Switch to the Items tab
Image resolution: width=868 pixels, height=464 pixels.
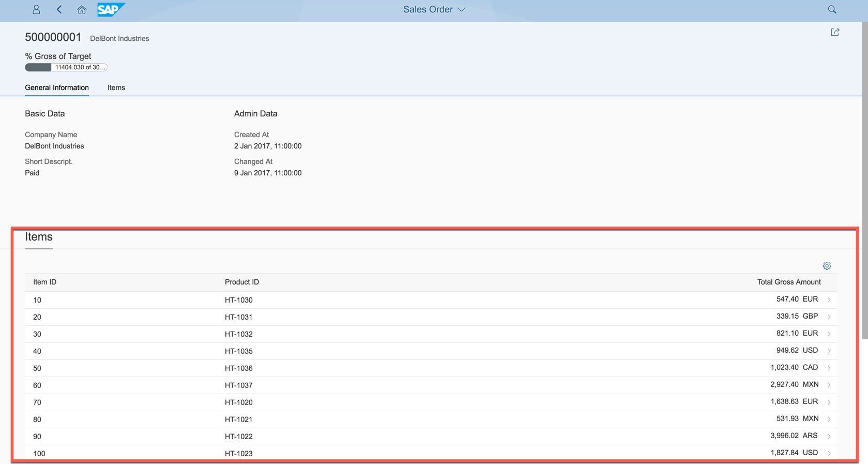pyautogui.click(x=116, y=87)
